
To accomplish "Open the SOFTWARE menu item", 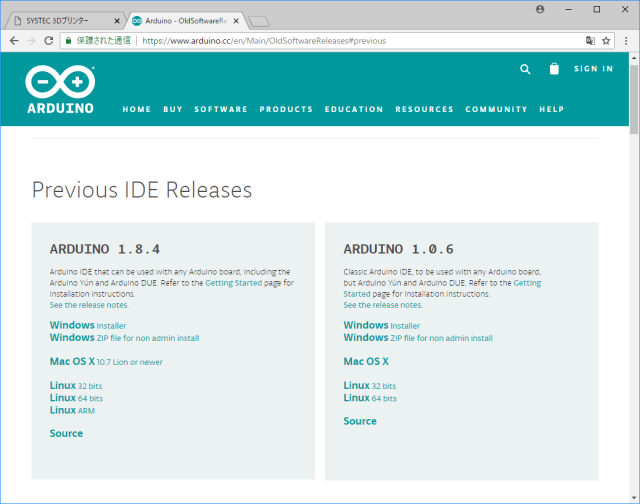I will click(x=221, y=109).
